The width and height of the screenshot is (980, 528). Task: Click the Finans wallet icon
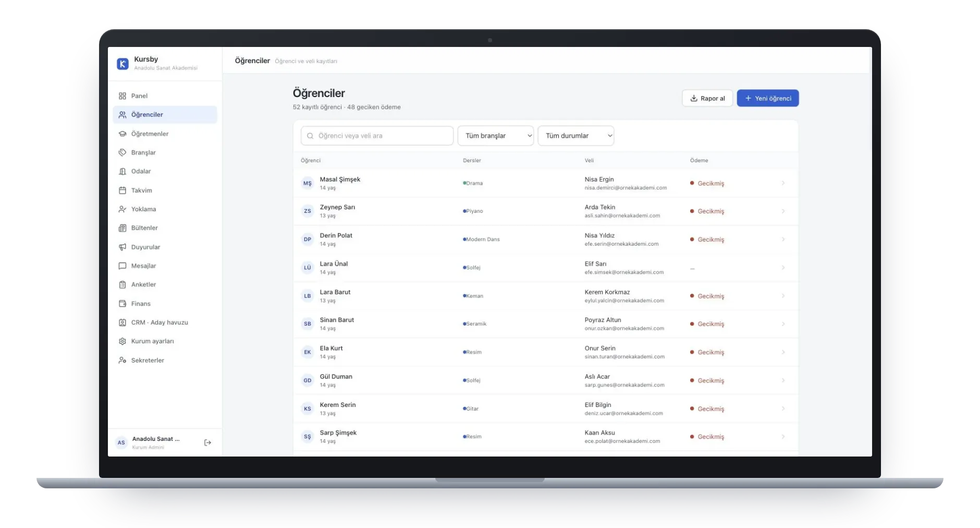123,304
